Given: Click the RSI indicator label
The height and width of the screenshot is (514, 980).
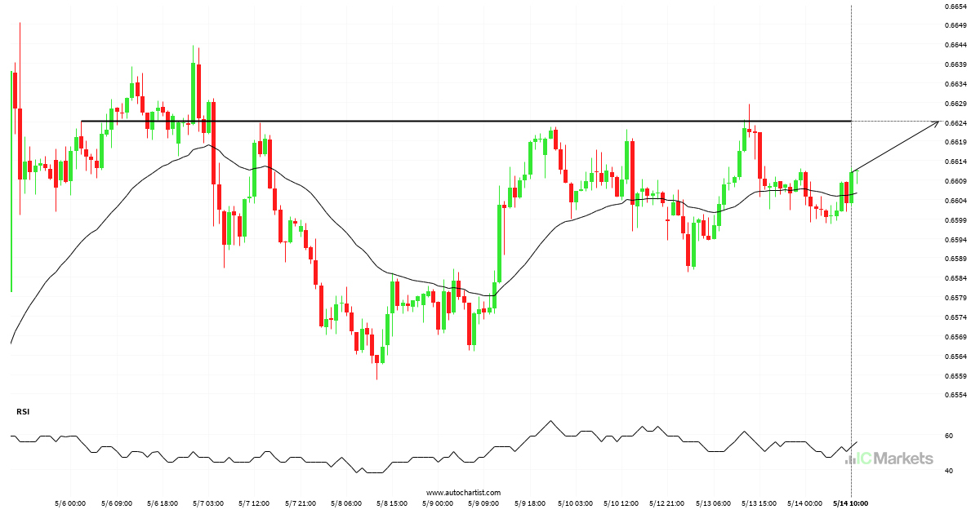Looking at the screenshot, I should click(x=23, y=412).
